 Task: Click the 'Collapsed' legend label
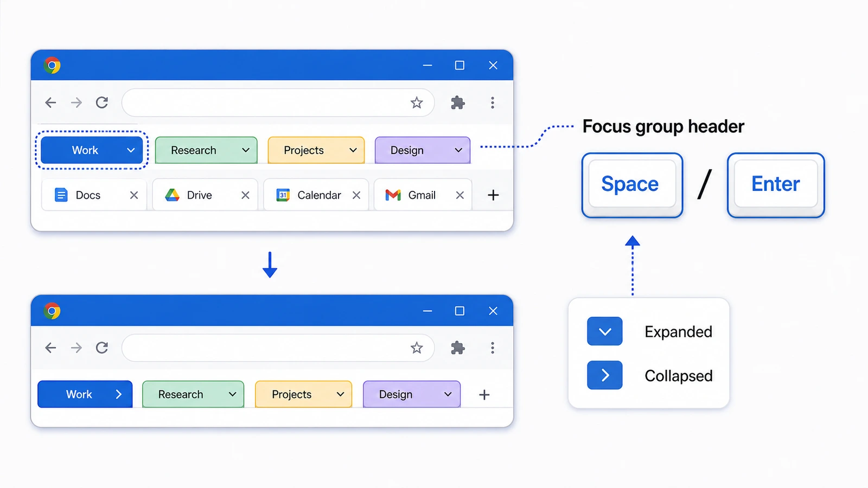[679, 375]
